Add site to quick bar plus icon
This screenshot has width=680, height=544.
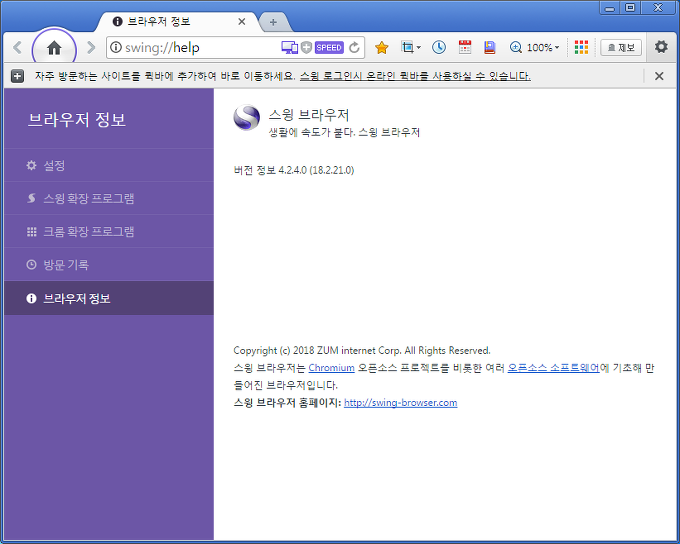tap(17, 76)
